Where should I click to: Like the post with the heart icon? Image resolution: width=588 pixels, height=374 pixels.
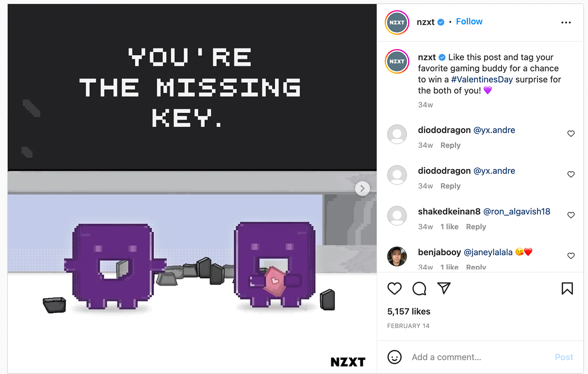pos(394,288)
